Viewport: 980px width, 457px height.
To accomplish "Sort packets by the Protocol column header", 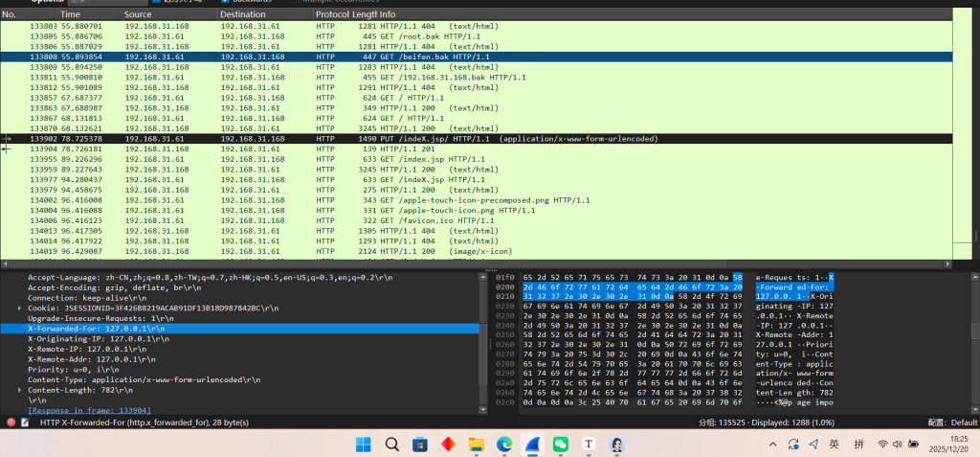I will coord(331,15).
